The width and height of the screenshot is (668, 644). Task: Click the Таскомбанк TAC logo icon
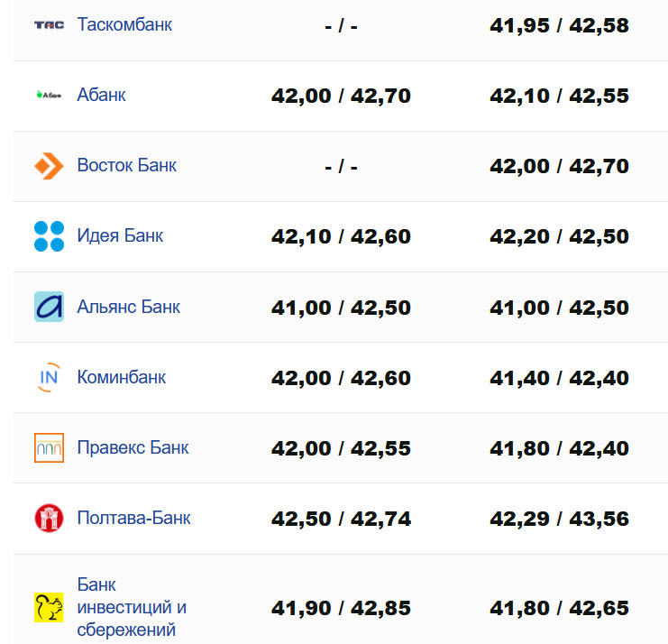[49, 24]
